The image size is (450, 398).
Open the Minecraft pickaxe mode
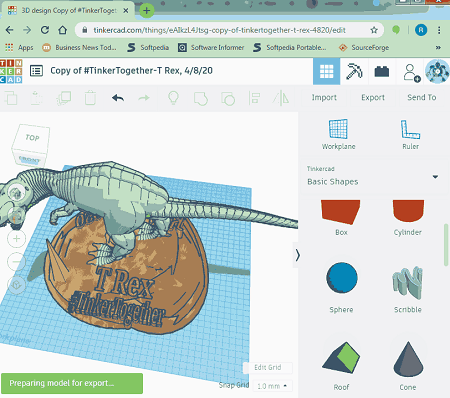point(354,71)
